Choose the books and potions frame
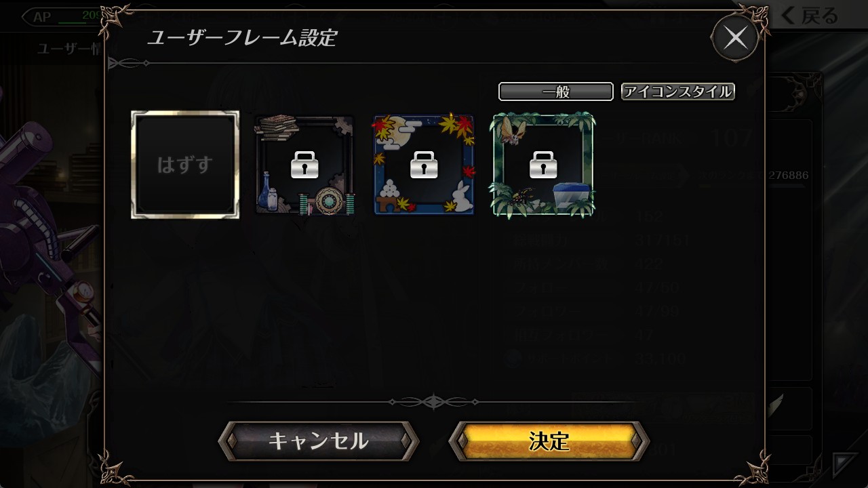 [x=304, y=165]
